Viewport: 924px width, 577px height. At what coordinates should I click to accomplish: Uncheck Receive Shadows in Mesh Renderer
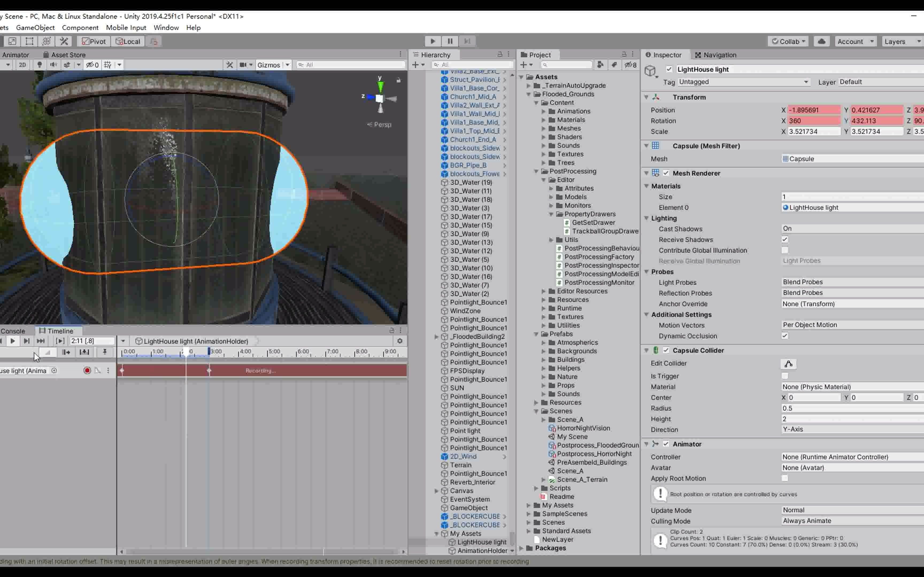tap(786, 239)
